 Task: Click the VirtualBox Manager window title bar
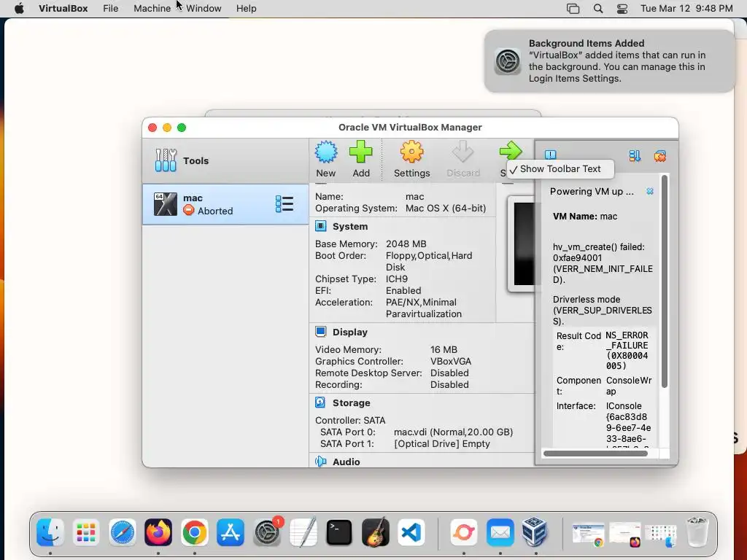coord(410,127)
